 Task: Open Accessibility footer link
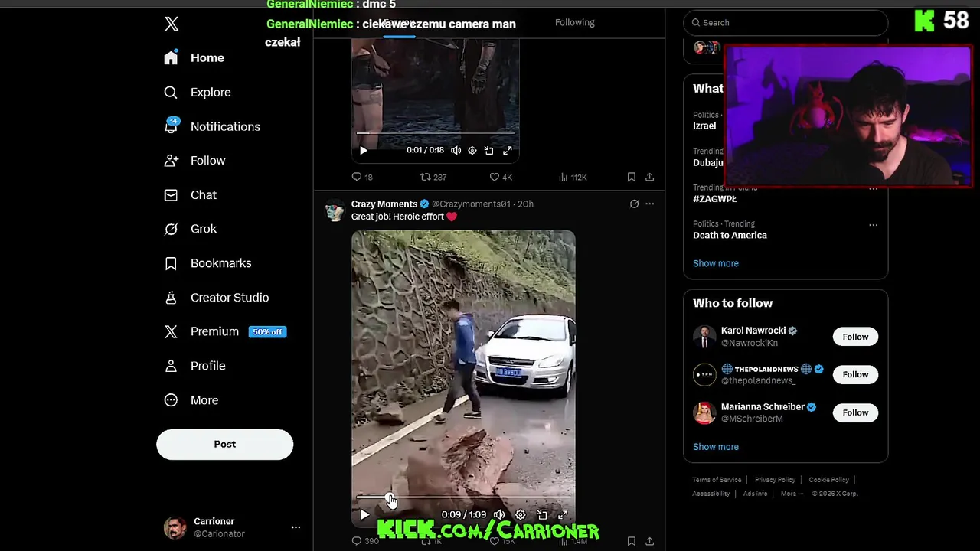[x=711, y=494]
